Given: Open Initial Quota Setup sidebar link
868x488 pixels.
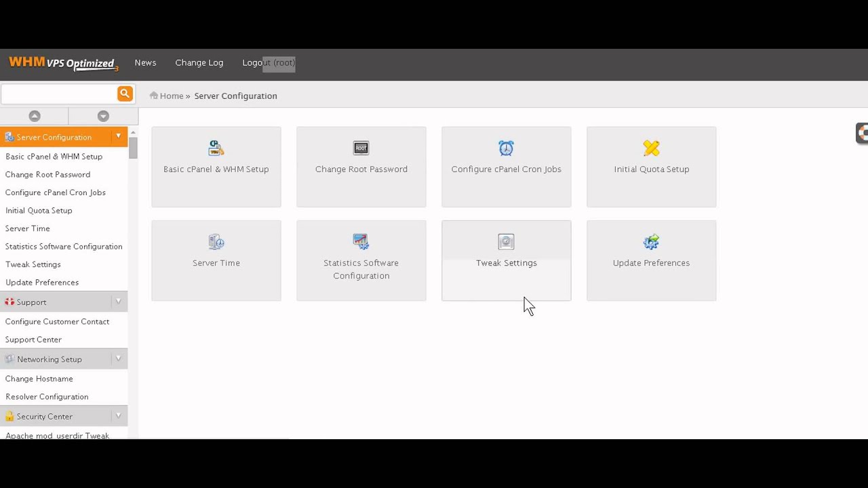Looking at the screenshot, I should [x=39, y=210].
